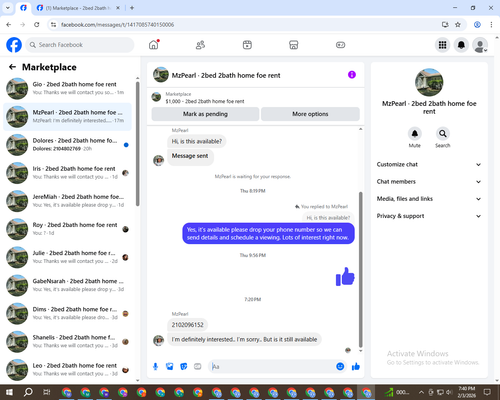Click the Facebook logo
The width and height of the screenshot is (500, 400).
(x=14, y=45)
